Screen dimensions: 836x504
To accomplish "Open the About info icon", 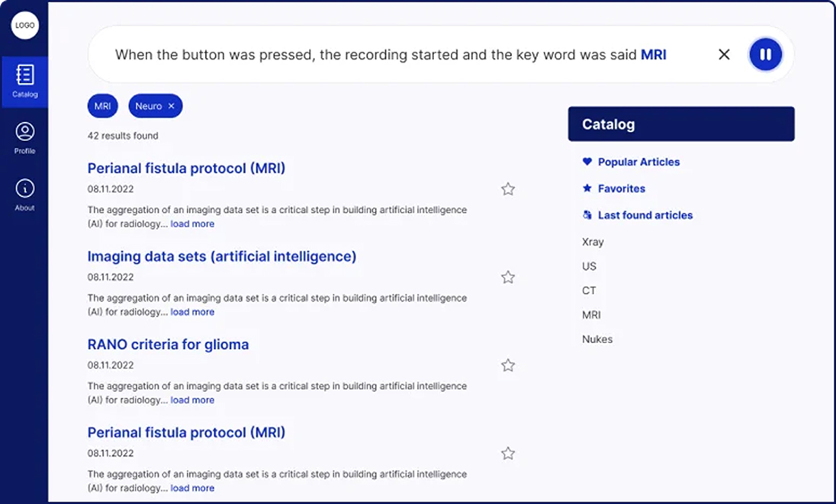I will click(x=24, y=195).
